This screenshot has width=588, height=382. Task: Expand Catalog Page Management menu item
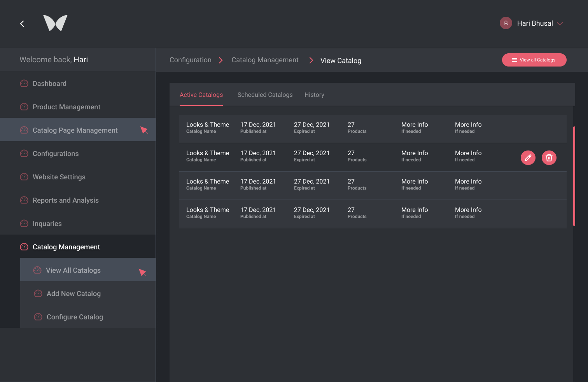point(75,130)
